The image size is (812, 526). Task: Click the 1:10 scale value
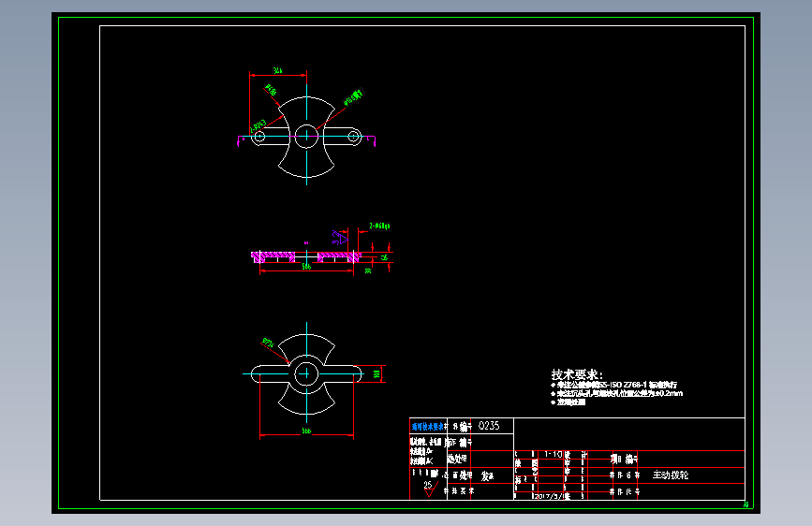553,454
